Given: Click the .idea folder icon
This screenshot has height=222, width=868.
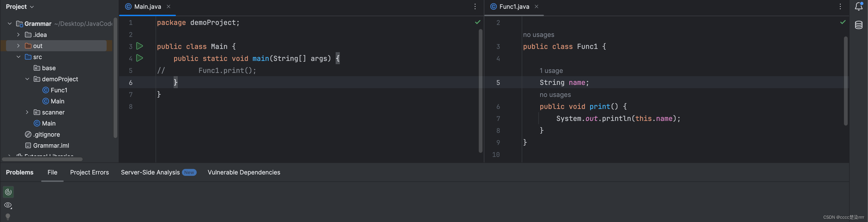Looking at the screenshot, I should (28, 35).
